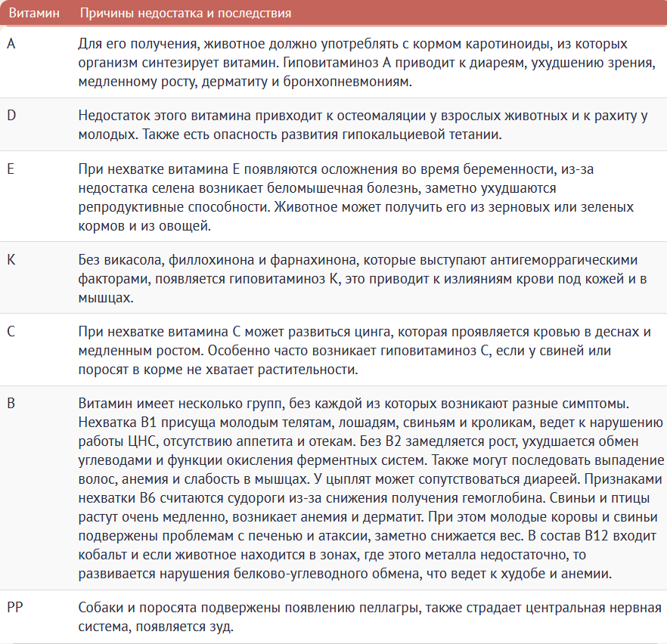Select the vitamin K row label

[x=11, y=260]
